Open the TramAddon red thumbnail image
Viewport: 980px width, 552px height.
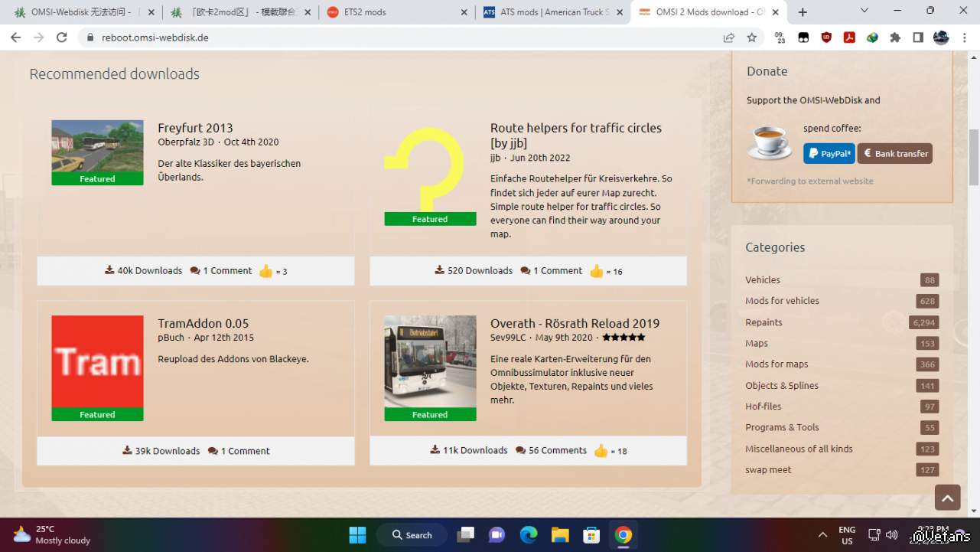click(97, 361)
